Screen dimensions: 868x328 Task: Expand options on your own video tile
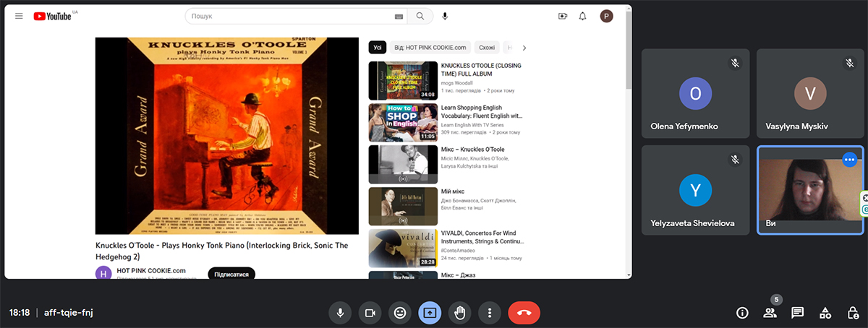[x=849, y=159]
